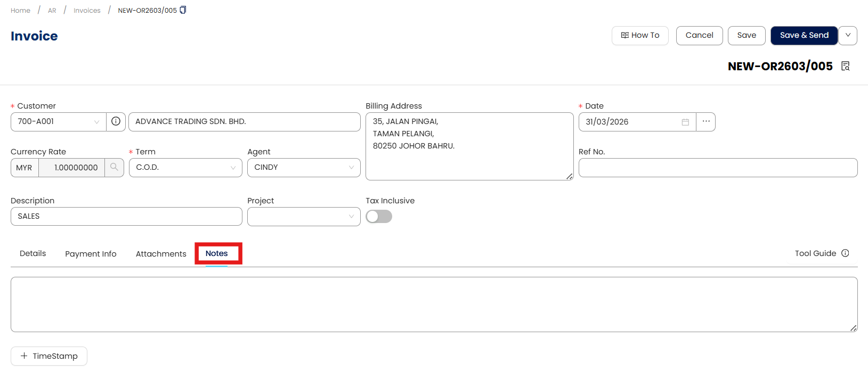Viewport: 868px width, 379px height.
Task: Open the calendar picker in Date field
Action: point(685,122)
